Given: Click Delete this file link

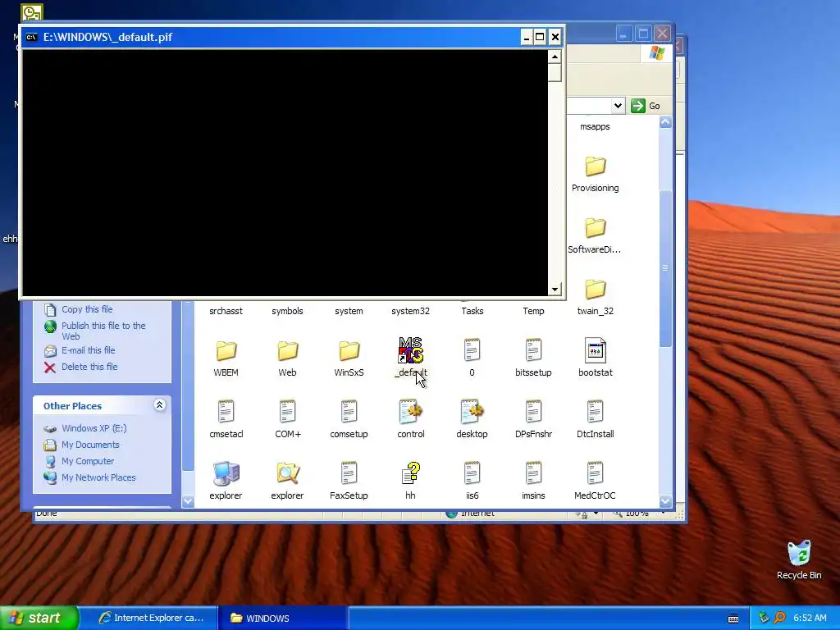Looking at the screenshot, I should [x=89, y=367].
